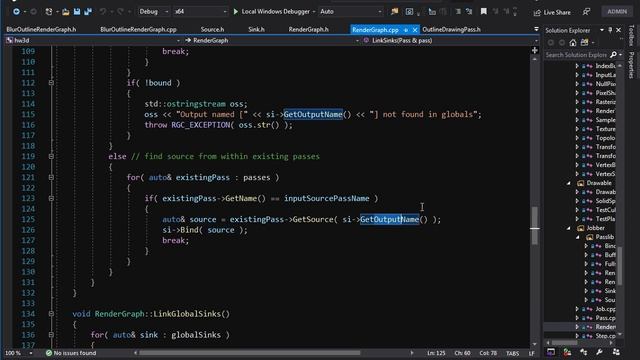Collapse the if block at line 123

(x=51, y=198)
